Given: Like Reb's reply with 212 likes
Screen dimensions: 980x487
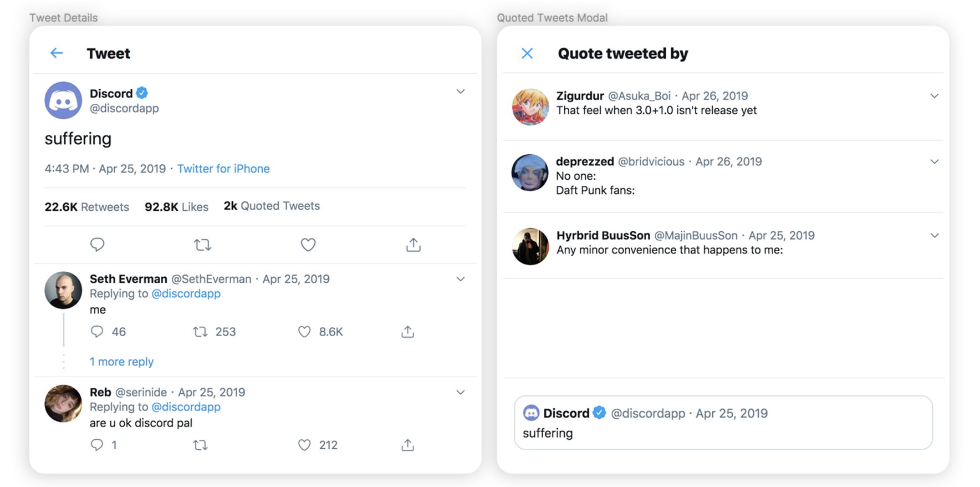Looking at the screenshot, I should click(304, 445).
